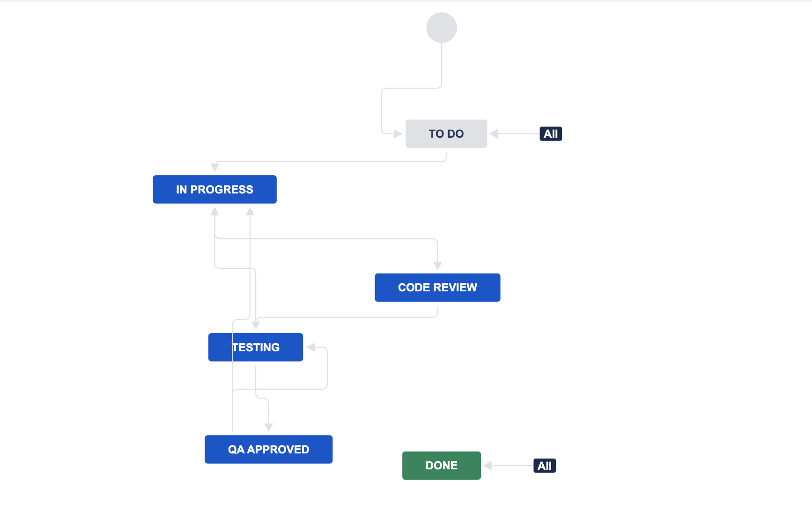The height and width of the screenshot is (519, 812).
Task: Click the arrowhead above QA APPROVED
Action: (x=268, y=427)
